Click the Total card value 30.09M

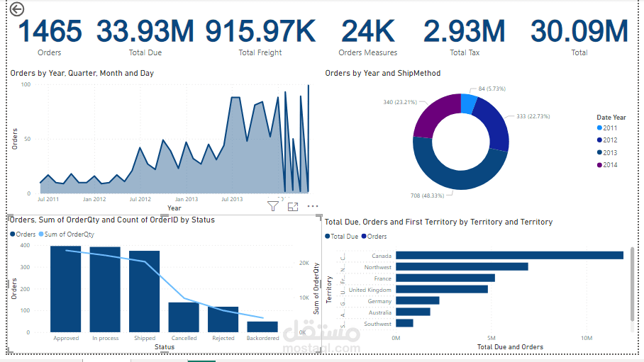[x=579, y=31]
